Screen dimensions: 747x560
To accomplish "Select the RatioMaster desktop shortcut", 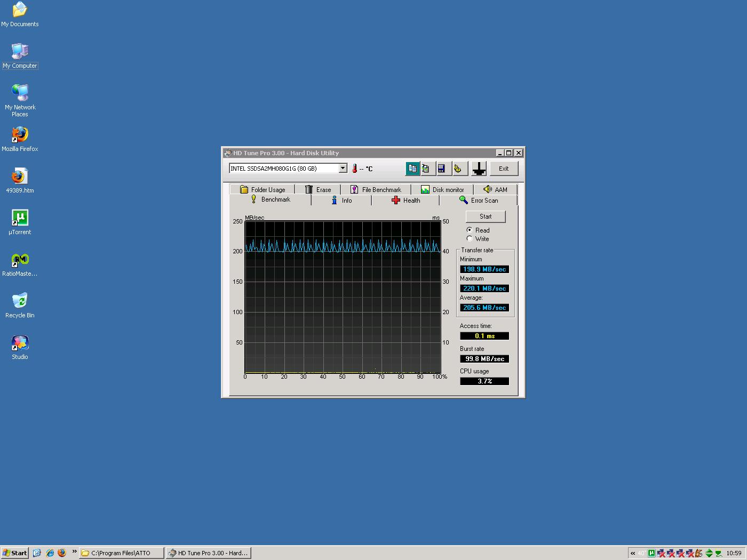I will [20, 264].
